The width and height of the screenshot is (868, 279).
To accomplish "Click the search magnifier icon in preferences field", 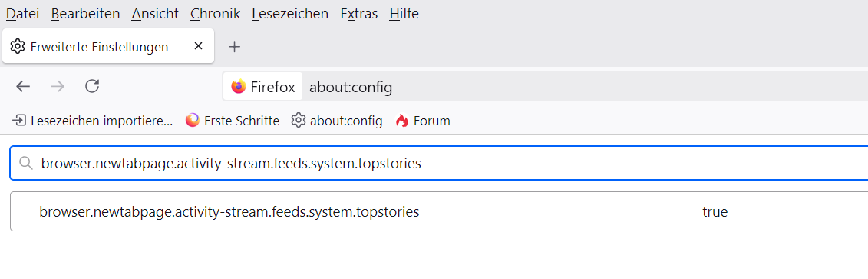I will click(x=25, y=164).
